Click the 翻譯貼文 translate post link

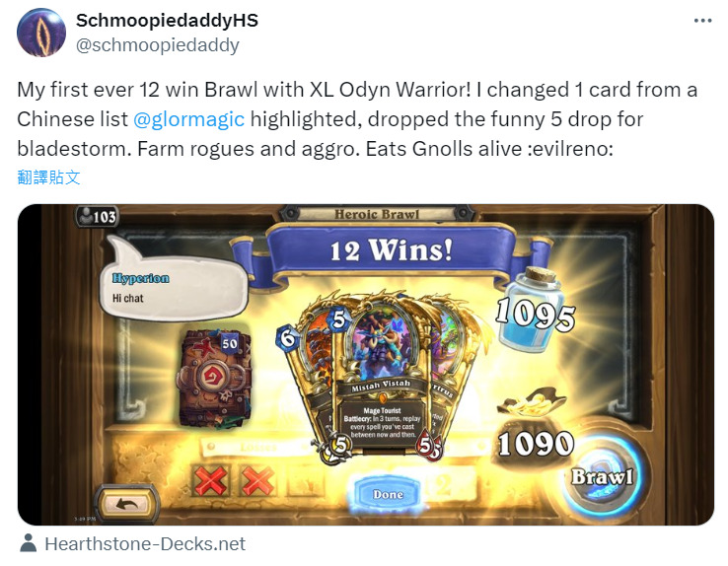tap(48, 177)
